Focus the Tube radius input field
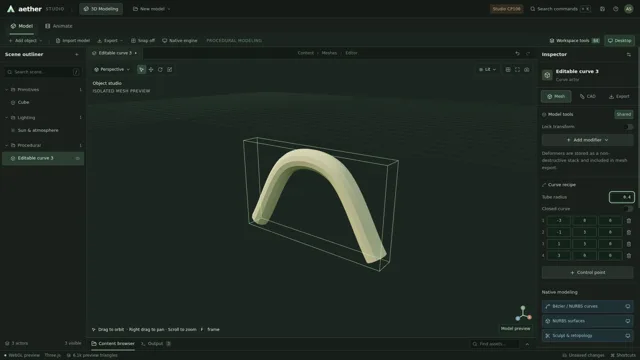Image resolution: width=640 pixels, height=360 pixels. tap(622, 197)
